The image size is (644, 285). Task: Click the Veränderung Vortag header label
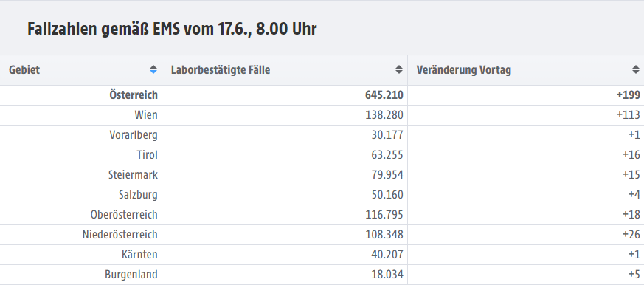tap(464, 70)
